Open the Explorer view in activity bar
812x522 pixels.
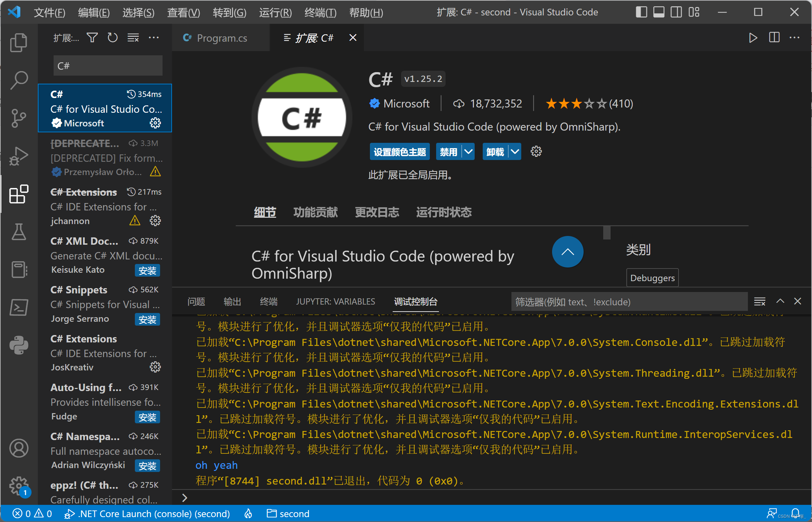tap(19, 42)
